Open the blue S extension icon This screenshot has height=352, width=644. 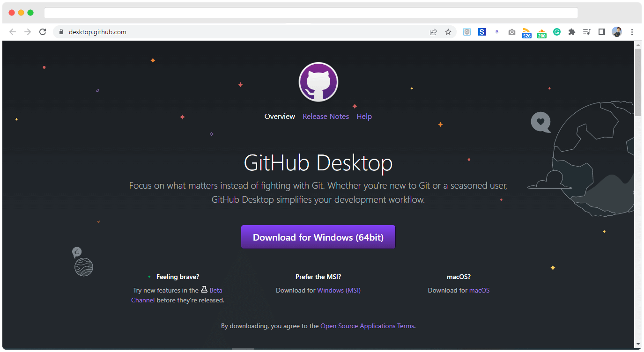[482, 32]
